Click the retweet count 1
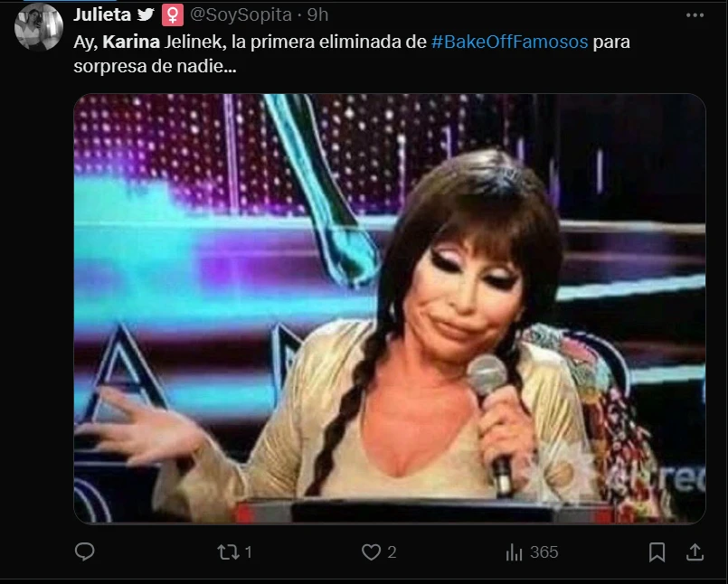The width and height of the screenshot is (728, 584). pyautogui.click(x=249, y=552)
